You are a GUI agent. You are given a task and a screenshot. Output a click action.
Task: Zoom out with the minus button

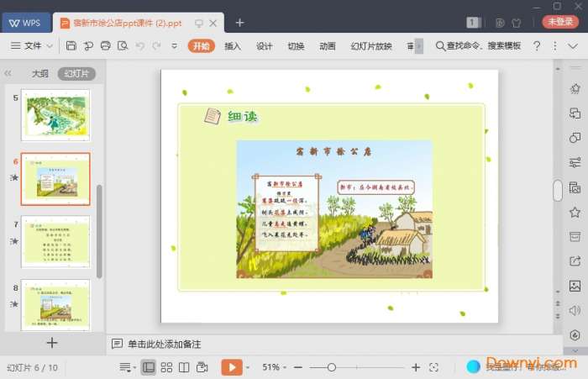[298, 367]
